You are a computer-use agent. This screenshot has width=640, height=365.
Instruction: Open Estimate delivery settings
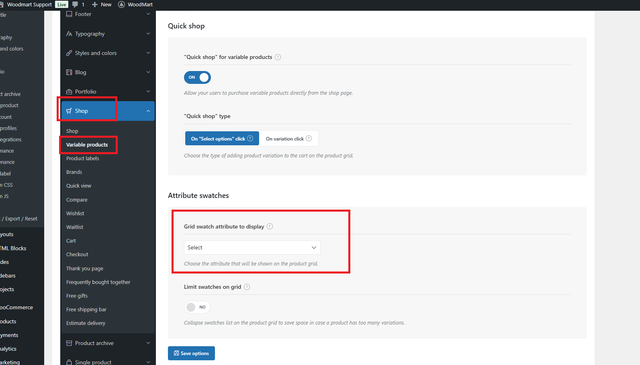(x=86, y=323)
